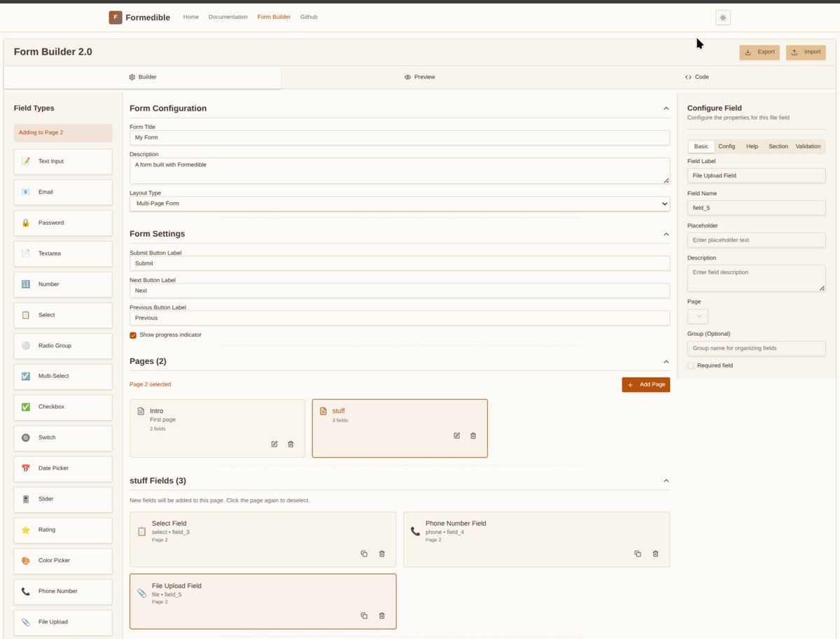Switch to the Code tab

(697, 77)
